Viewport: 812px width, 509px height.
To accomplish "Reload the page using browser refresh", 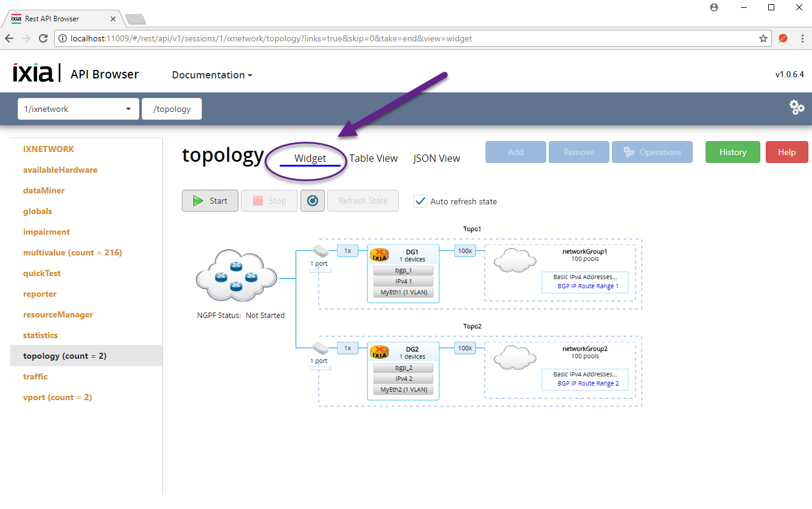I will pos(43,38).
